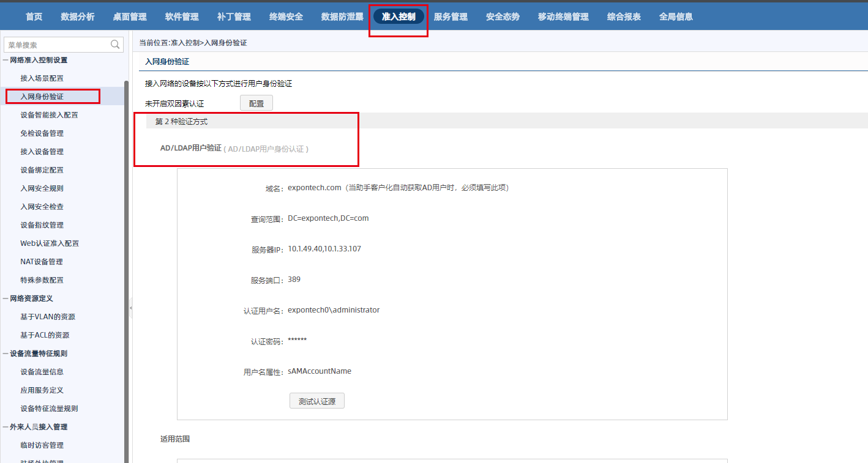Switch to 数据分析 tab
Image resolution: width=868 pixels, height=463 pixels.
click(x=78, y=17)
